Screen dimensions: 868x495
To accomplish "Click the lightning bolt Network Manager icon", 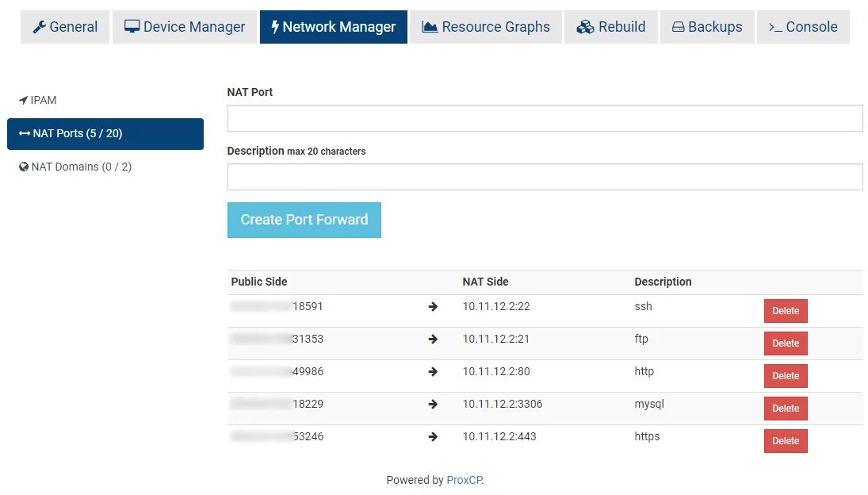I will point(275,27).
